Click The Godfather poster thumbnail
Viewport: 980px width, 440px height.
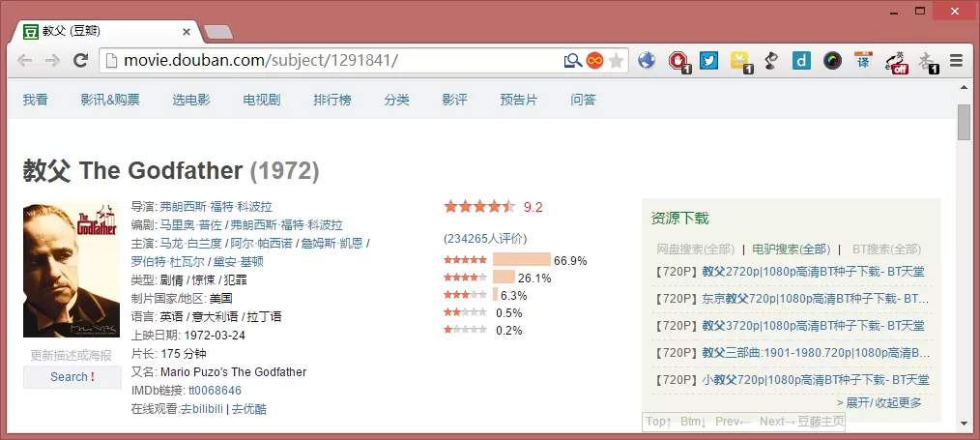point(72,270)
